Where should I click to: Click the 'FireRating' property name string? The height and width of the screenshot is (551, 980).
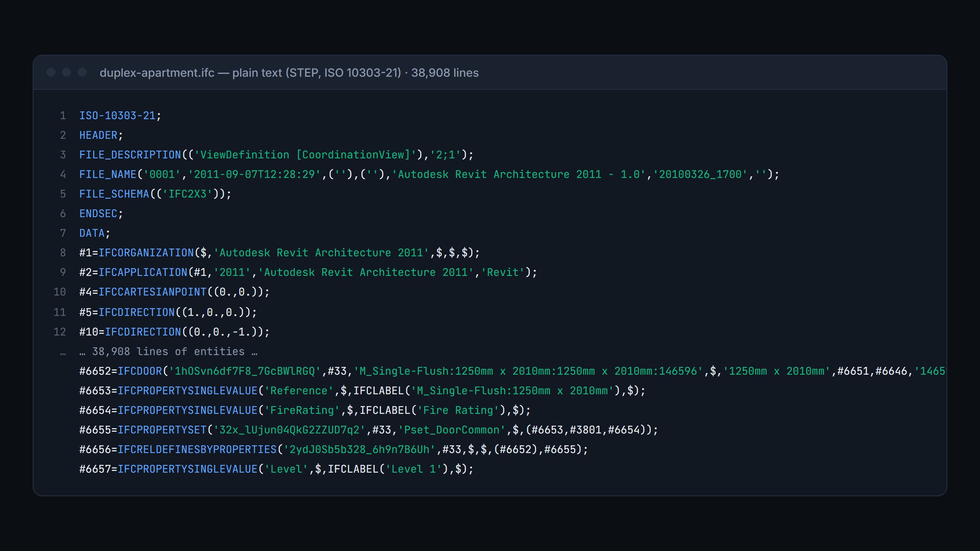coord(302,410)
